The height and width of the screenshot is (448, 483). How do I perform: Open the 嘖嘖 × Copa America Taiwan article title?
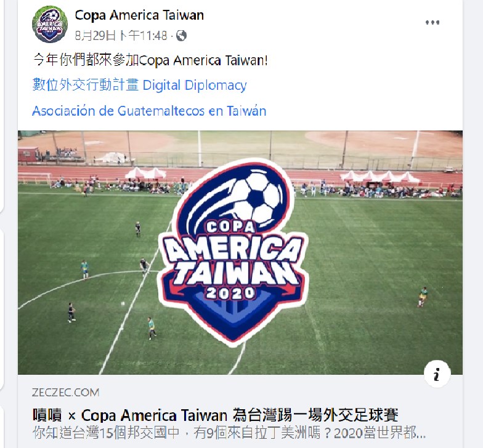tap(215, 415)
